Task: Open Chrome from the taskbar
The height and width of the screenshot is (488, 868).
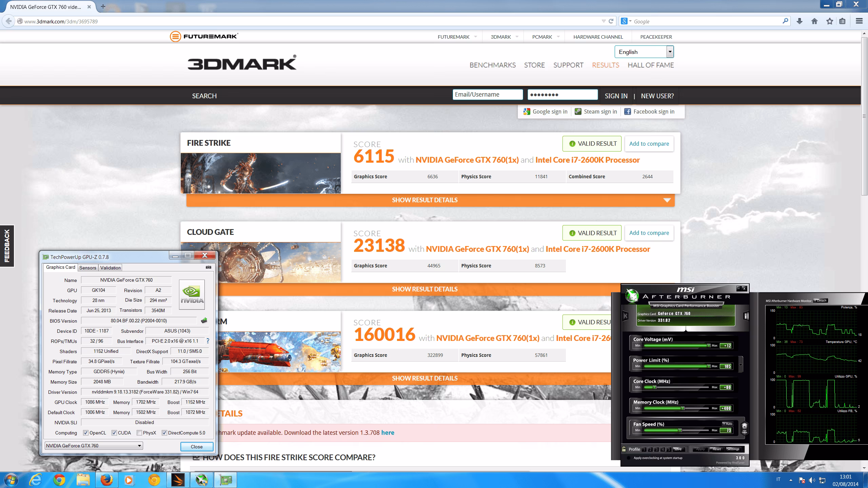Action: point(59,480)
